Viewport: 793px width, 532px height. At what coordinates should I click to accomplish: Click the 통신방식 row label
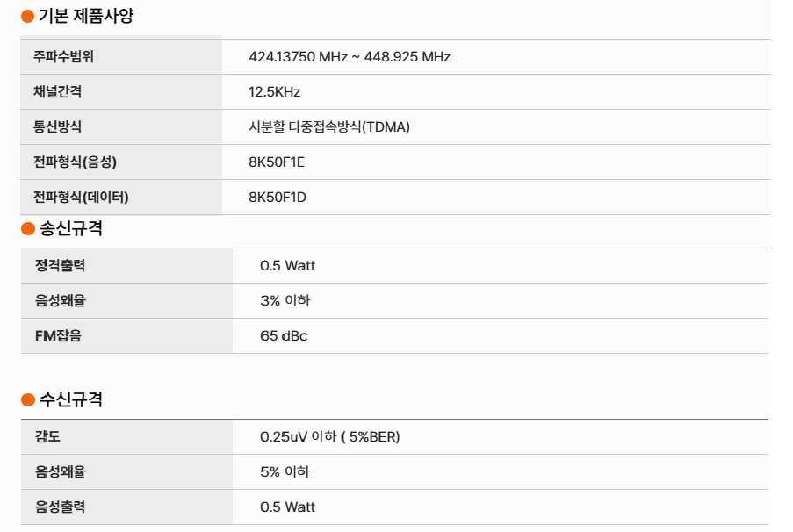tap(57, 127)
